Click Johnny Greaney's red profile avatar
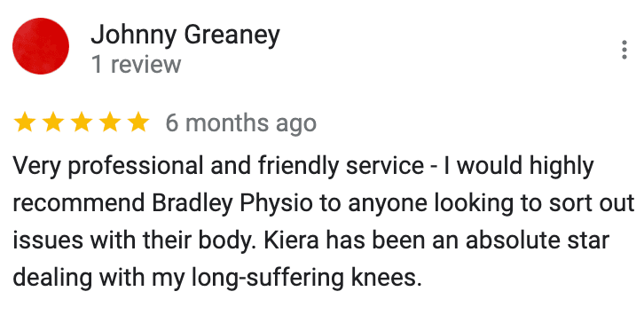The image size is (644, 323). pos(41,46)
